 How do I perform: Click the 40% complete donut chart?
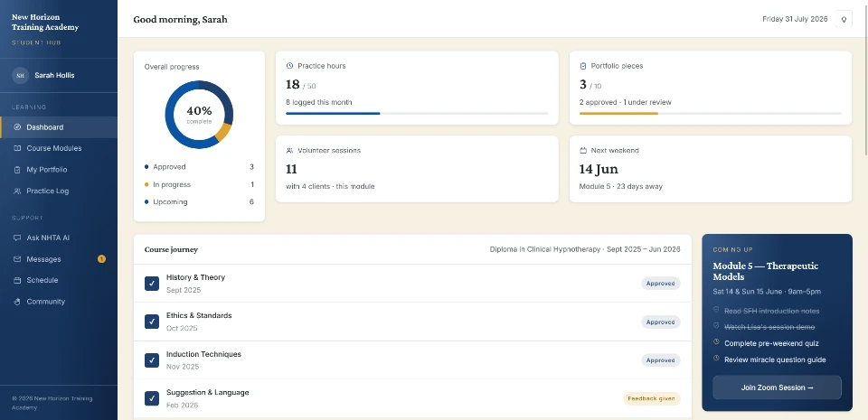click(199, 115)
